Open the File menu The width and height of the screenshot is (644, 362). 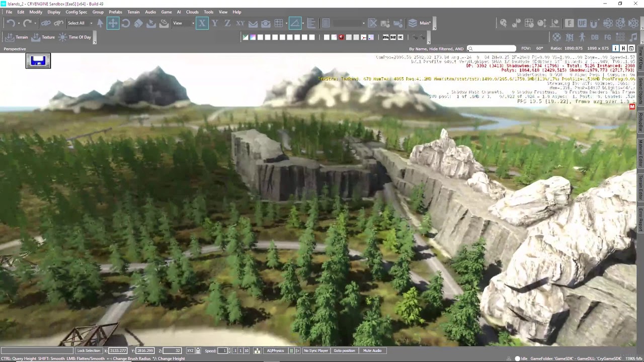click(9, 12)
